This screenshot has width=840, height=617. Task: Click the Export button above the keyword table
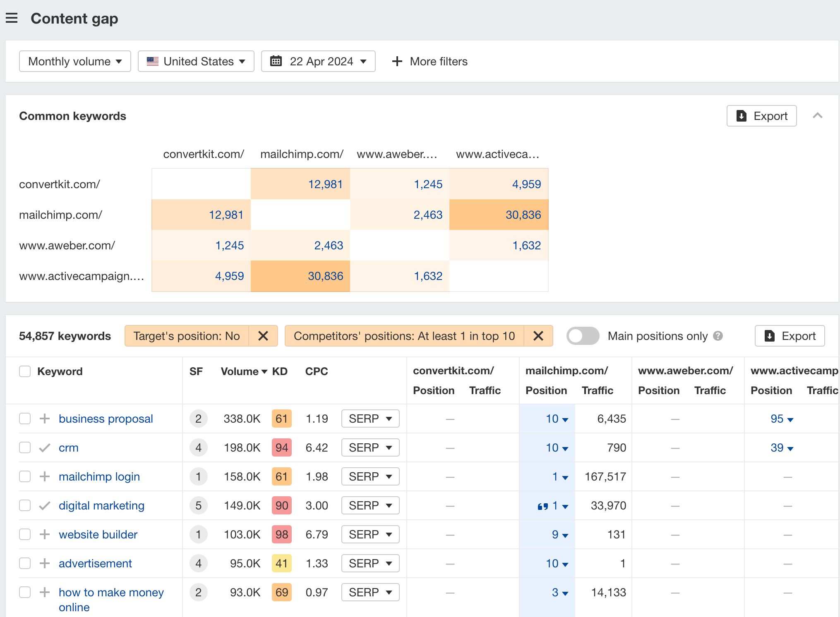click(790, 336)
